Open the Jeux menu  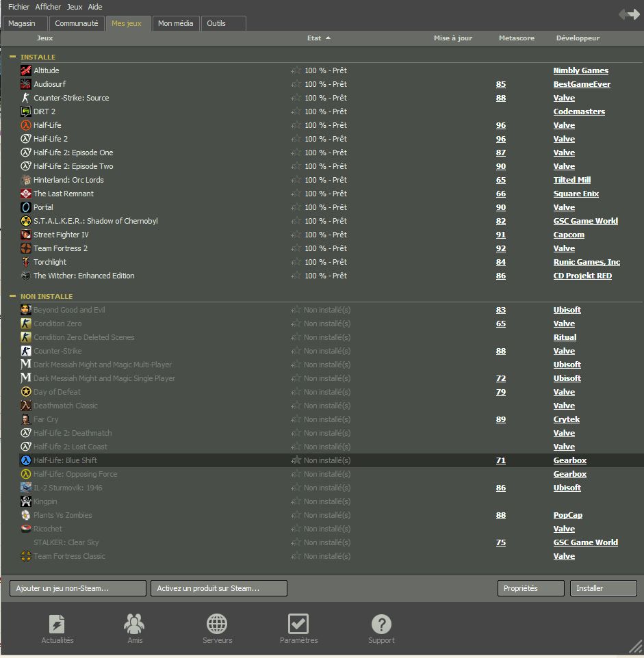[75, 7]
